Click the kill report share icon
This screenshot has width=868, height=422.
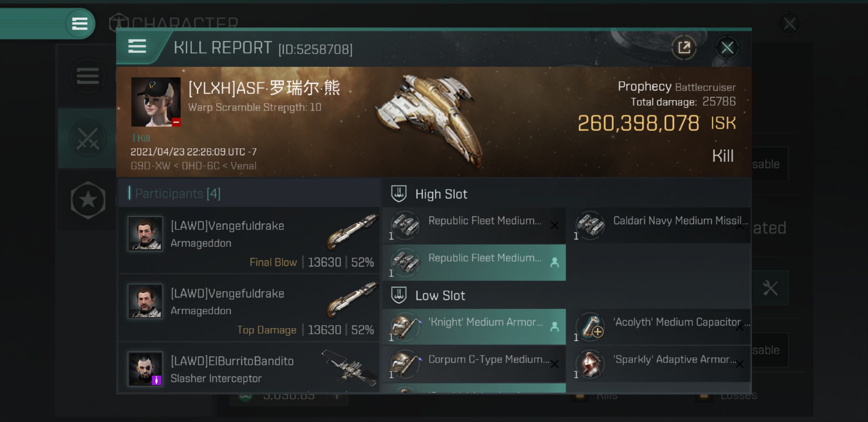coord(684,47)
